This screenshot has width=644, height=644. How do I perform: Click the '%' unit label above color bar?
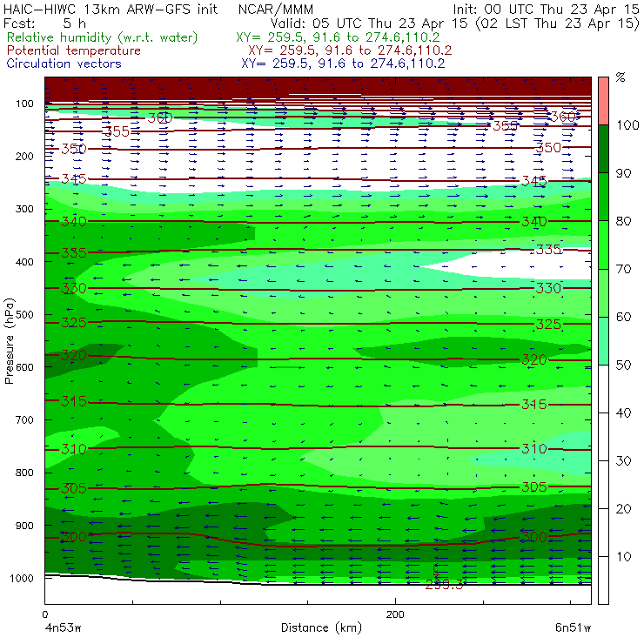coord(621,77)
